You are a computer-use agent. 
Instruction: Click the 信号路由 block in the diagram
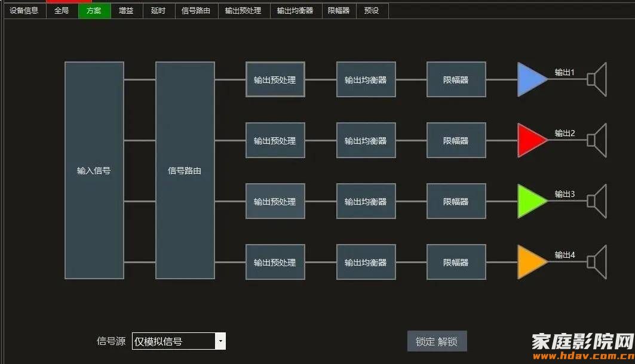click(x=185, y=170)
